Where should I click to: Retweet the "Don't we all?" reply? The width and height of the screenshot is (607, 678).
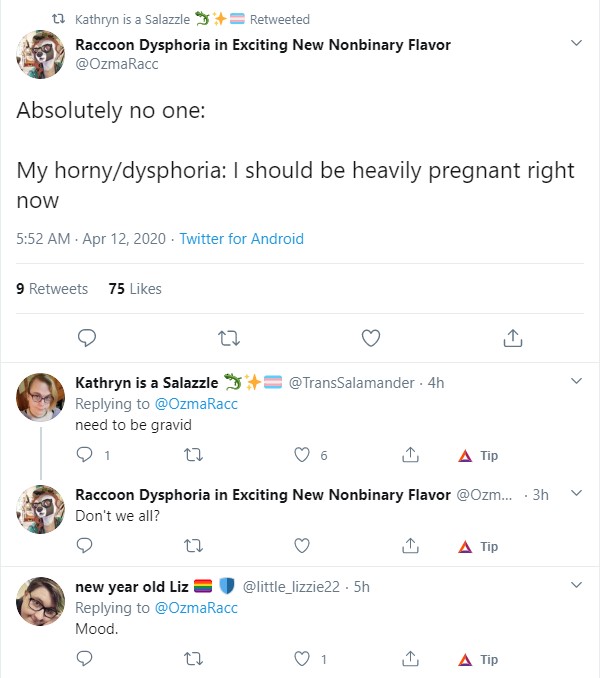(x=193, y=546)
